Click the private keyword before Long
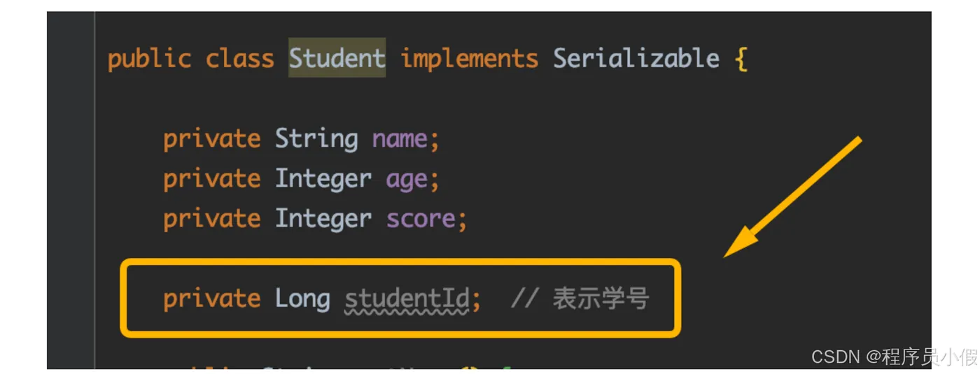This screenshot has width=980, height=374. pyautogui.click(x=211, y=299)
